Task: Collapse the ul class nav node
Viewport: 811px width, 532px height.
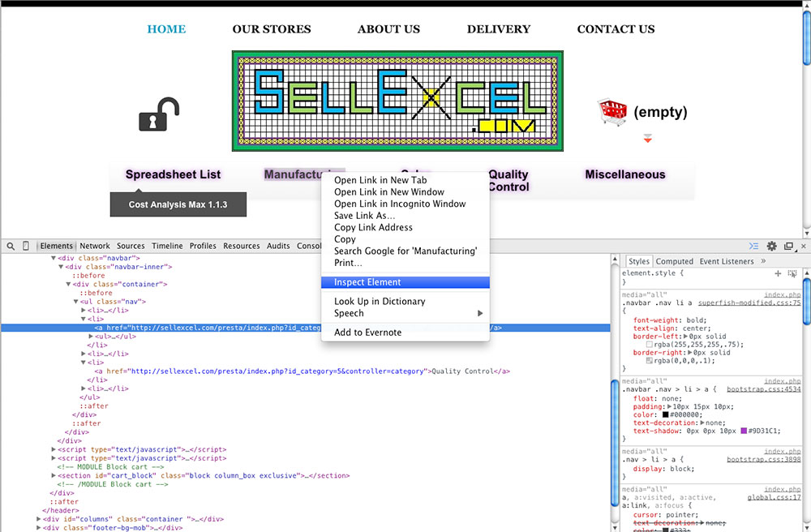Action: pos(75,302)
